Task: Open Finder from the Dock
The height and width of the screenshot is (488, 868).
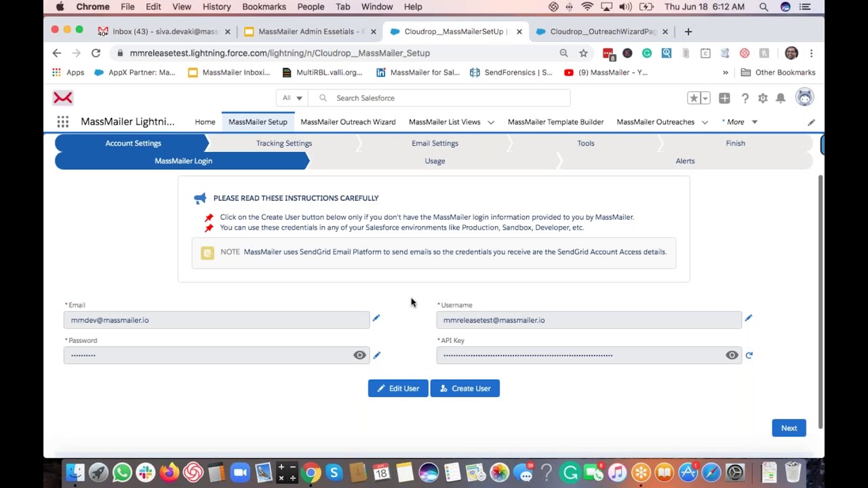Action: [x=75, y=472]
